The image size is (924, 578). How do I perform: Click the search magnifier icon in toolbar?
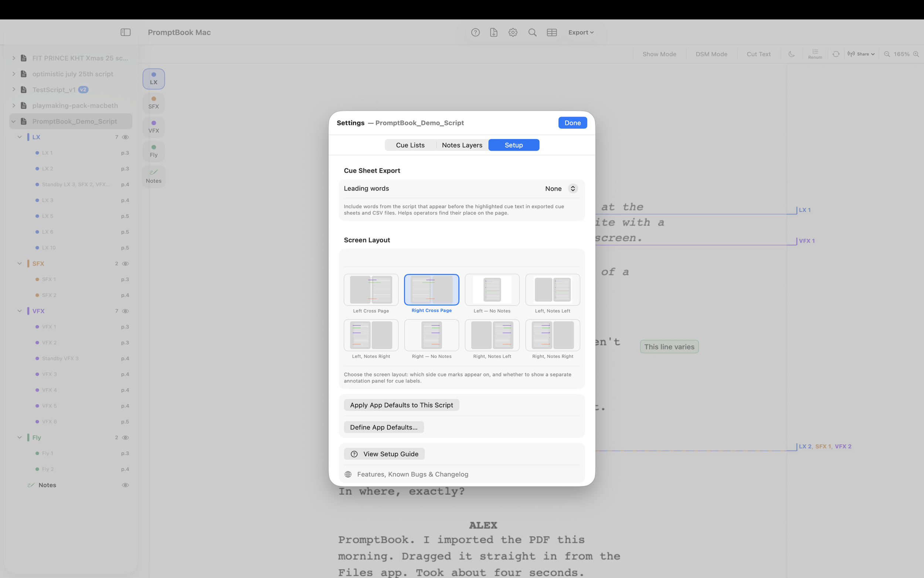pyautogui.click(x=532, y=33)
